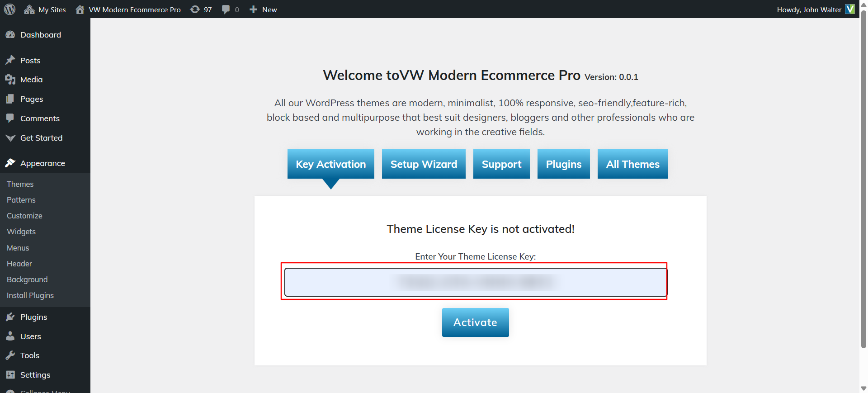Screen dimensions: 868x393
Task: Click the Settings sliders icon
Action: tap(10, 374)
